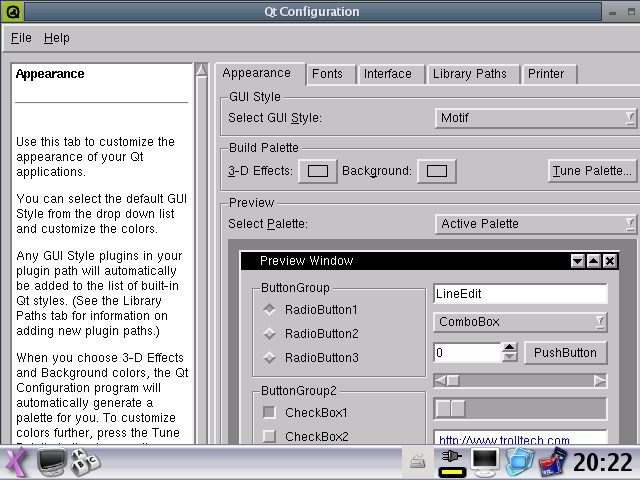Click the red and blue card tray icon
This screenshot has width=640, height=480.
552,461
